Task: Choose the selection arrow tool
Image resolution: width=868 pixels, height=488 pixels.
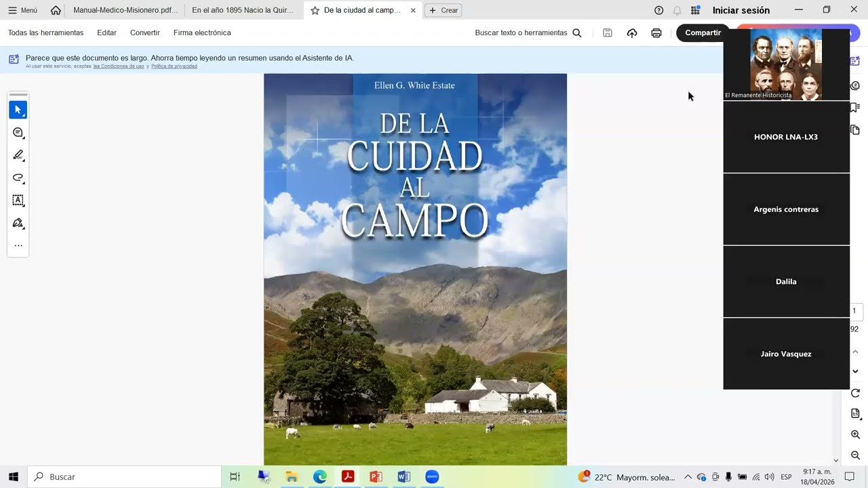Action: (18, 110)
